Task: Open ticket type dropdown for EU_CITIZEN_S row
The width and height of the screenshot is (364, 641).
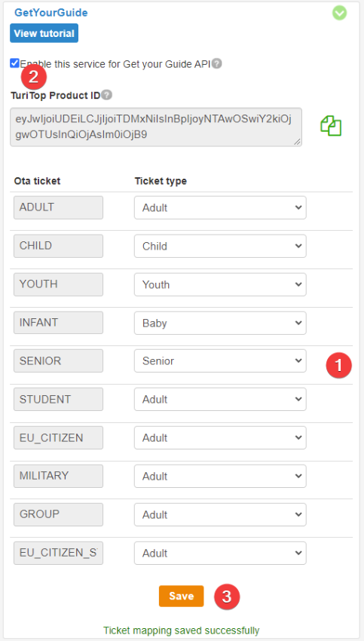Action: point(220,553)
